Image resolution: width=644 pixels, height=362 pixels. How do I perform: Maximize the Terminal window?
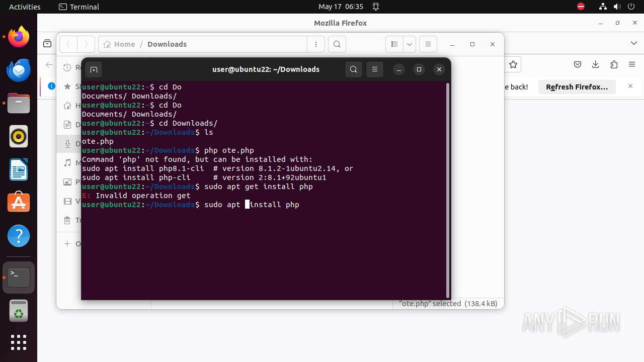(419, 69)
